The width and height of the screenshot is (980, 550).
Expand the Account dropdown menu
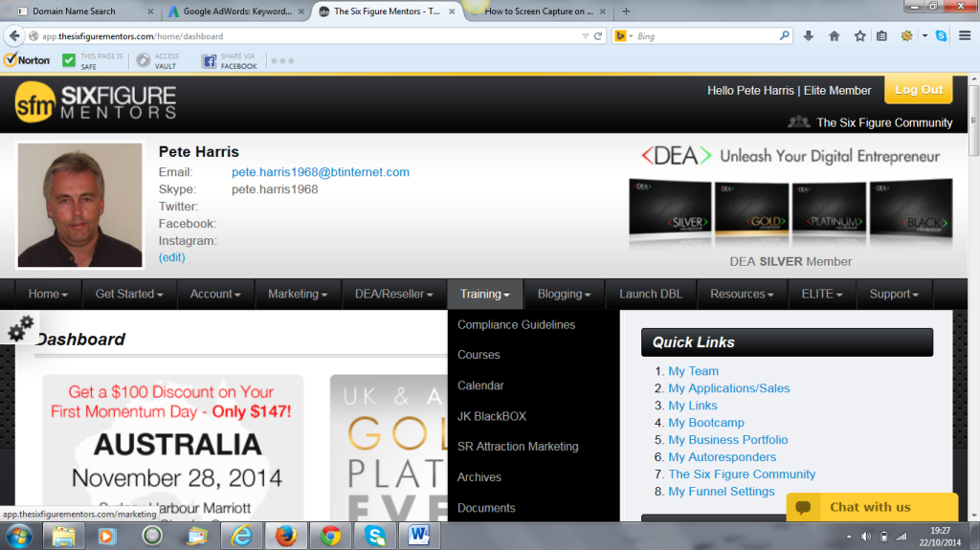(215, 294)
